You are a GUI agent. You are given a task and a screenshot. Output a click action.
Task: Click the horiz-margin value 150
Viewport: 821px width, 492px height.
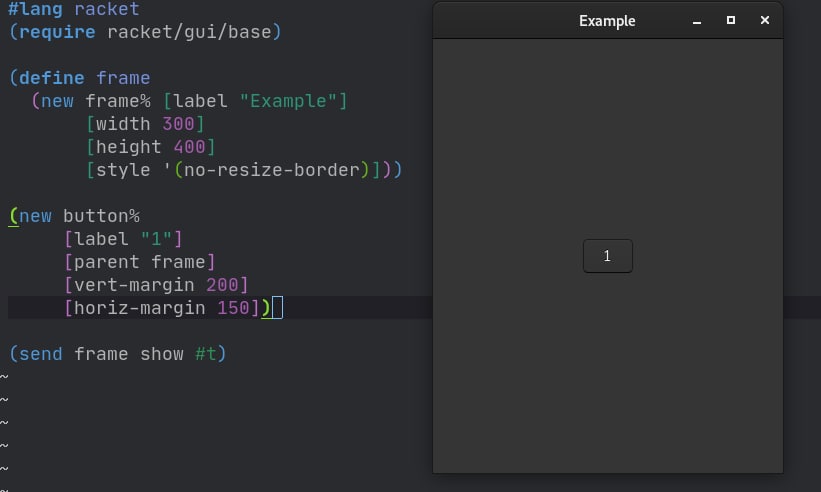point(233,308)
